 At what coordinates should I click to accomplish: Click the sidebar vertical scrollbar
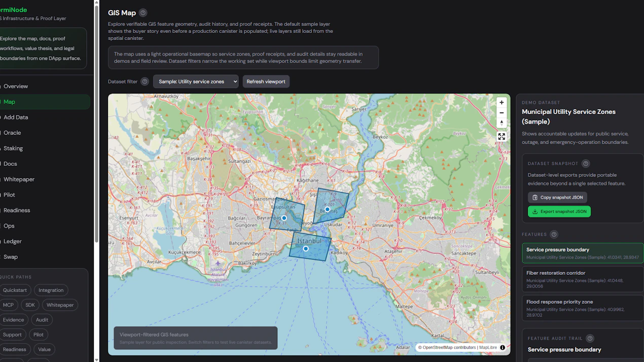[x=97, y=122]
